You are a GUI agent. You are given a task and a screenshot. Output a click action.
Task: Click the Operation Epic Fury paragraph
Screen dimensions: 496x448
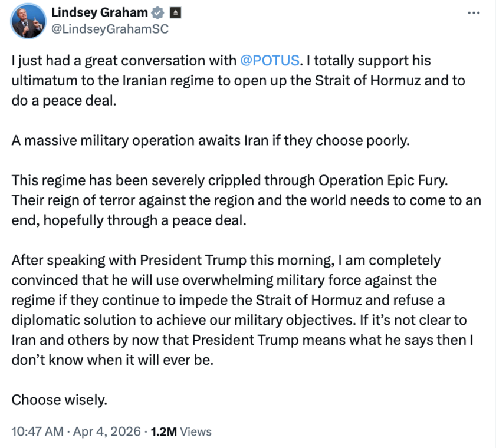coord(236,200)
